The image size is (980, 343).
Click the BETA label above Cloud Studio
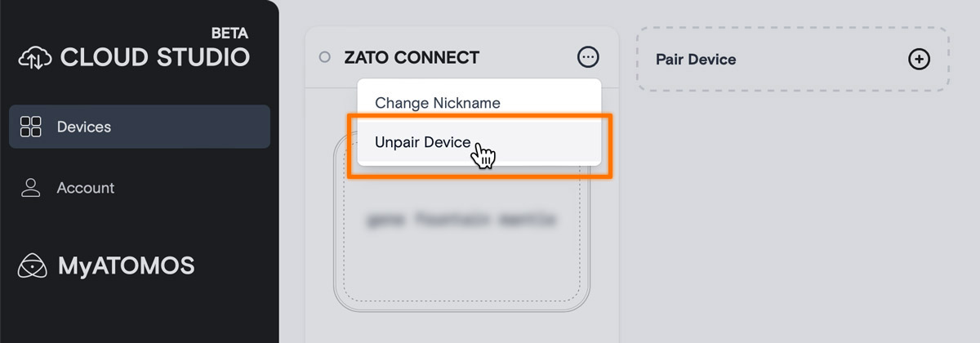pos(229,33)
